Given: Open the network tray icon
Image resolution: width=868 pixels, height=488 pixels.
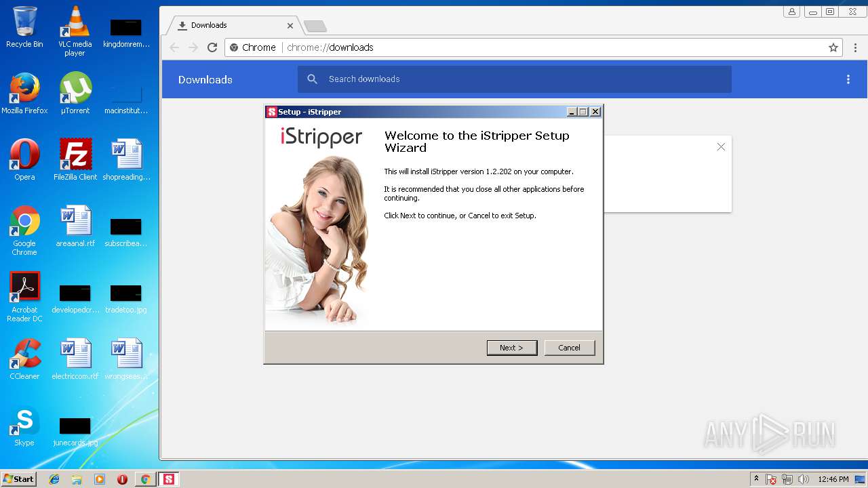Looking at the screenshot, I should coord(787,479).
